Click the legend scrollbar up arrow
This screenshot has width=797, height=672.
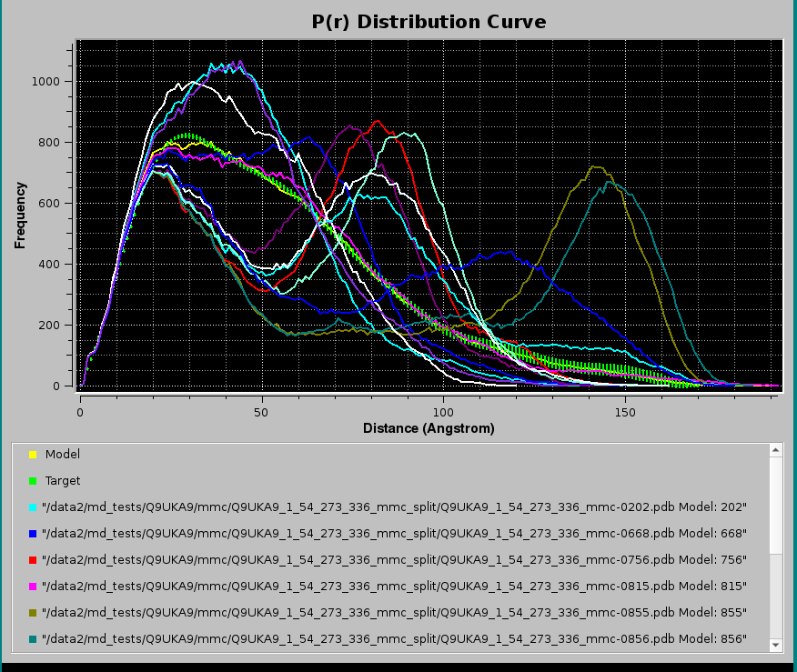click(775, 450)
